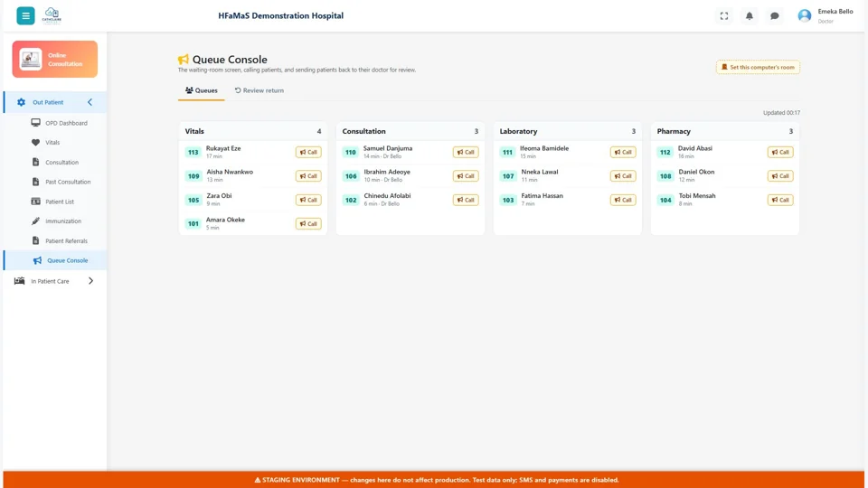Call patient Nneka Lawal
The image size is (868, 488).
[x=623, y=176]
